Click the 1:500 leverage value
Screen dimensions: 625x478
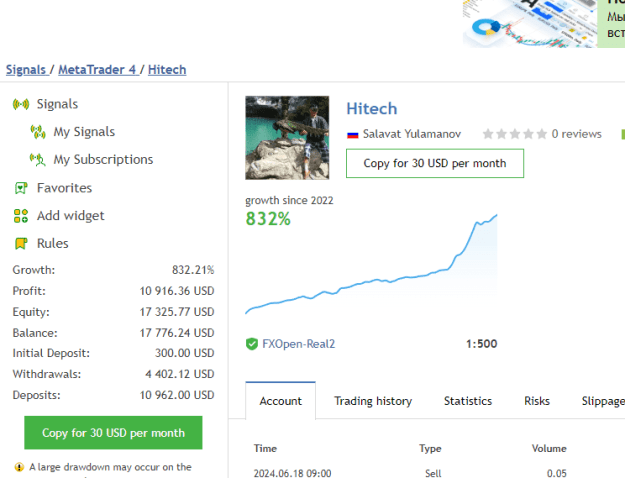pyautogui.click(x=482, y=344)
